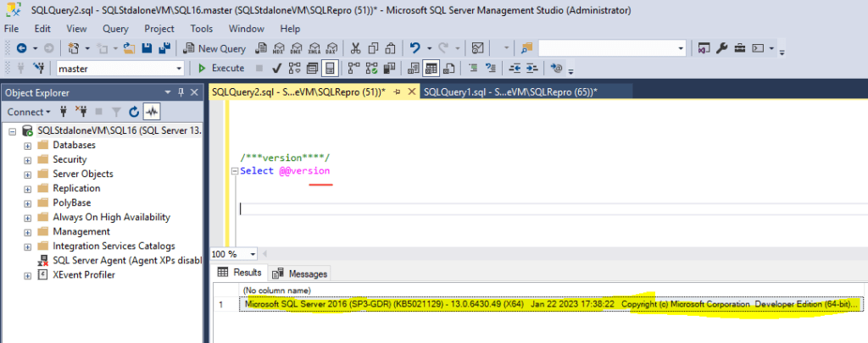868x343 pixels.
Task: Open Analysis Services DAX Query icon
Action: [332, 48]
